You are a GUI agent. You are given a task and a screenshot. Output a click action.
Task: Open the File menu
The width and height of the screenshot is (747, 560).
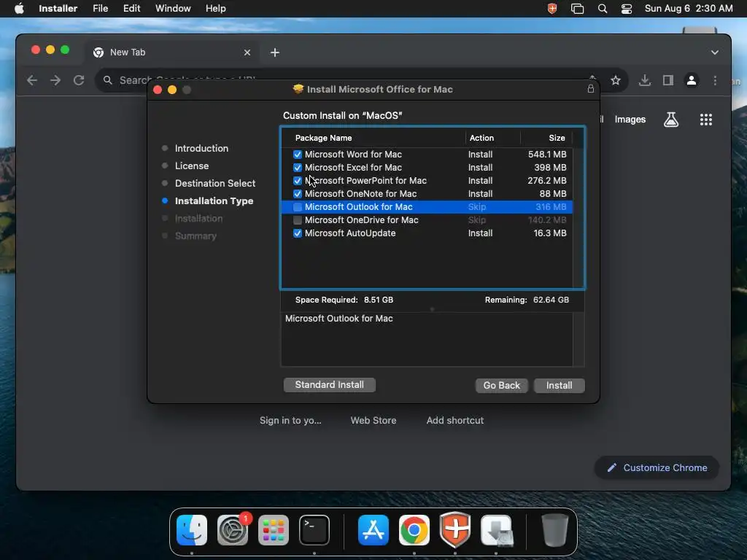[100, 8]
